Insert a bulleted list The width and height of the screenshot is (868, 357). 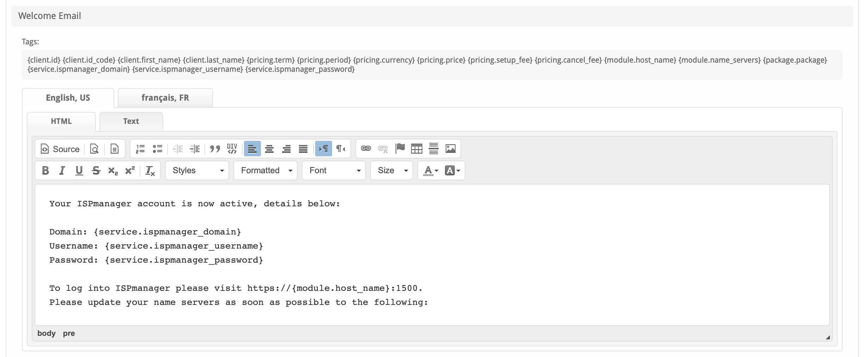coord(157,149)
